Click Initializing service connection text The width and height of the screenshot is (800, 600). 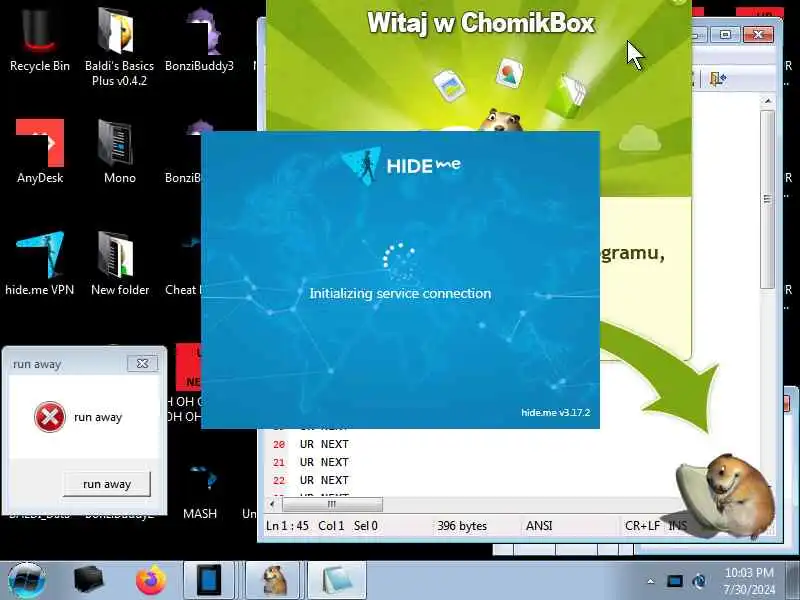point(400,293)
